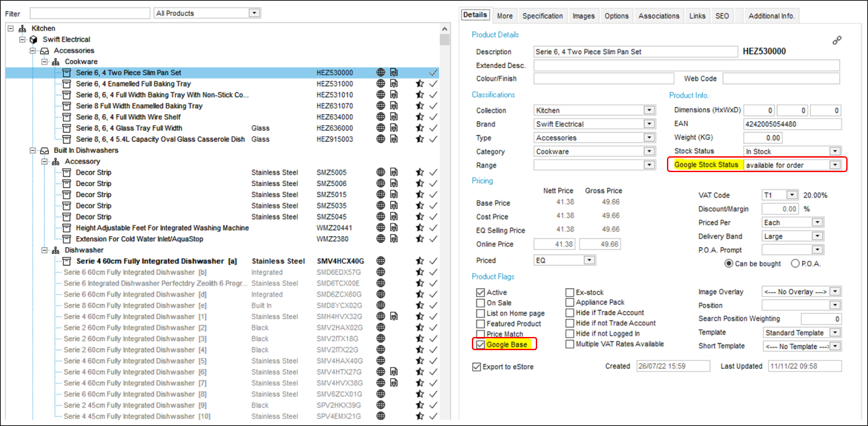Select Serie 8 Full Width Enamelled Baking Tray

click(139, 106)
